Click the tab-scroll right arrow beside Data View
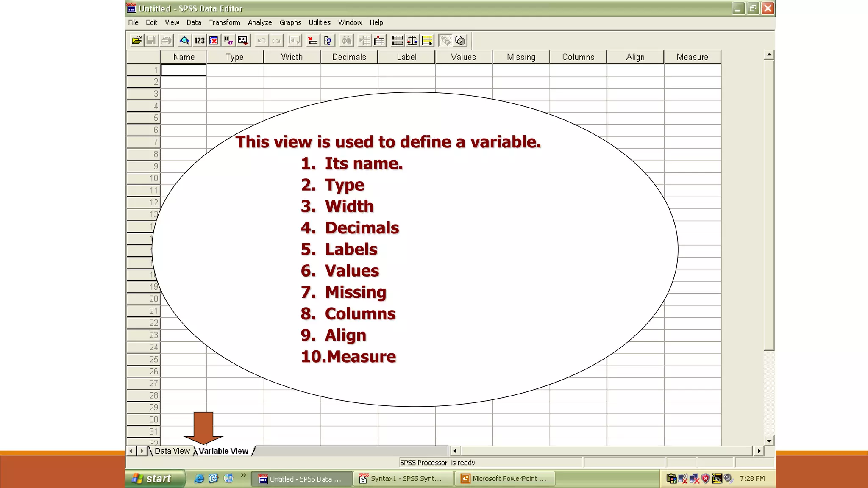Image resolution: width=868 pixels, height=488 pixels. click(x=142, y=451)
